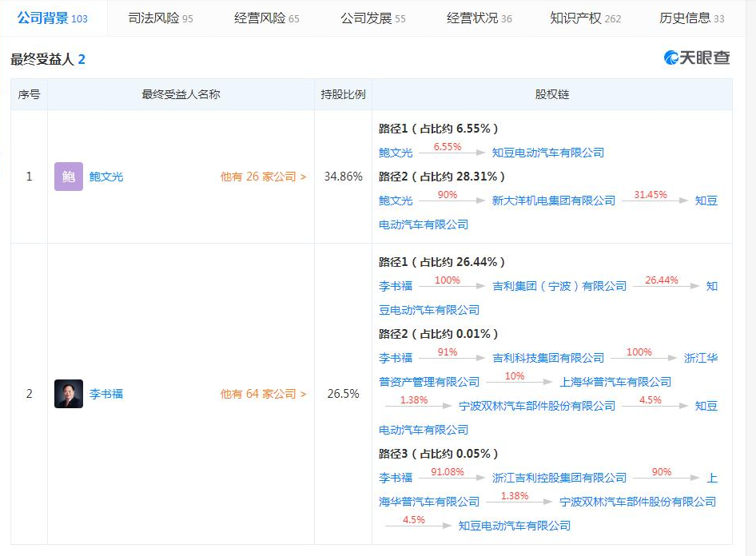
Task: Click 路径1（占比约 26.44%）heading
Action: (442, 262)
